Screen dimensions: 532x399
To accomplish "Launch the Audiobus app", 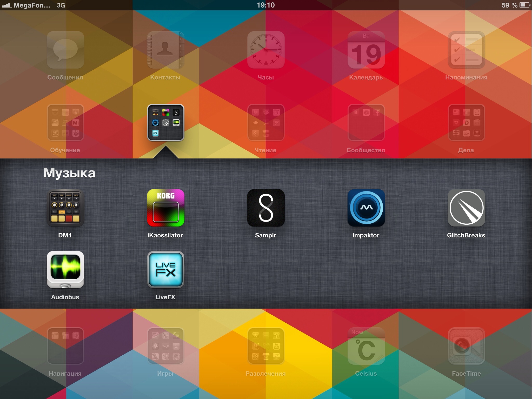I will (65, 270).
